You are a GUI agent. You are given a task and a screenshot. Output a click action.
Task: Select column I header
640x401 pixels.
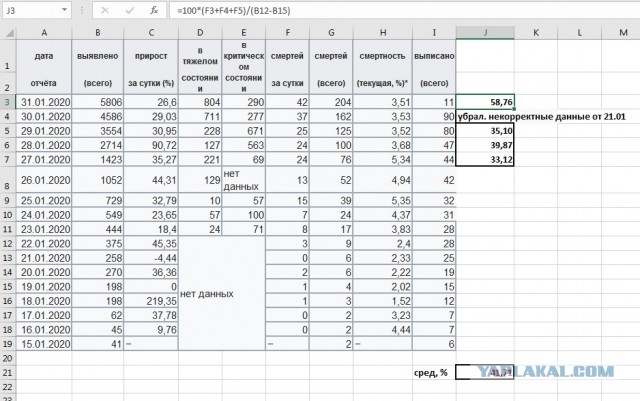(434, 33)
